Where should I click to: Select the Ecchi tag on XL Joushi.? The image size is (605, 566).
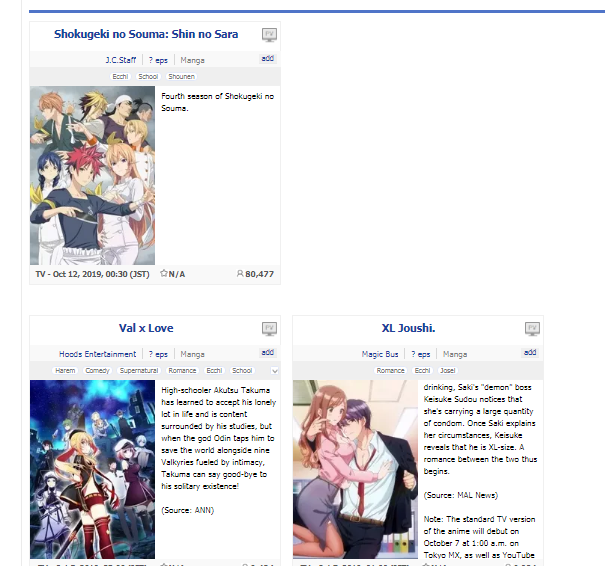click(422, 370)
